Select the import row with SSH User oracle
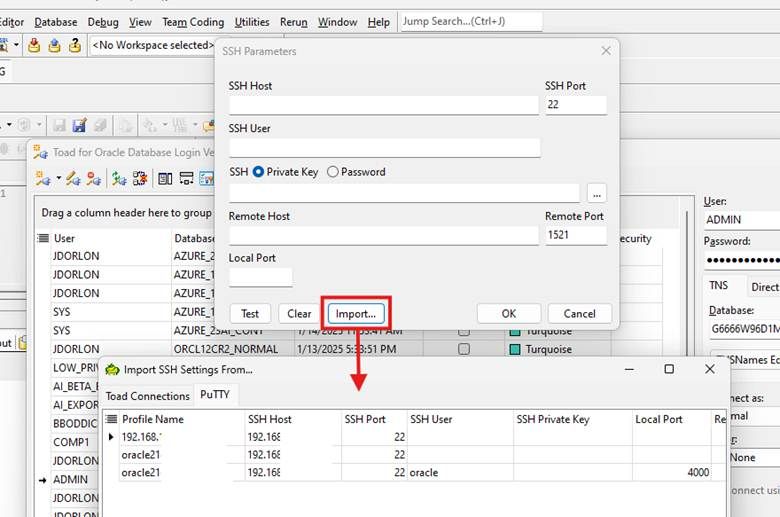780x517 pixels. (x=415, y=473)
